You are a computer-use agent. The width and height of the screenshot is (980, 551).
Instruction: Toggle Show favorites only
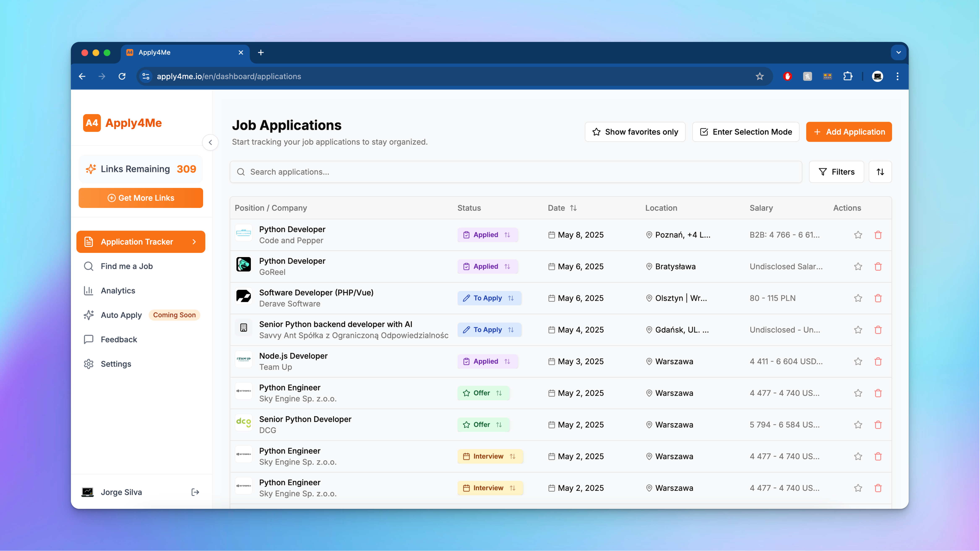(x=635, y=132)
